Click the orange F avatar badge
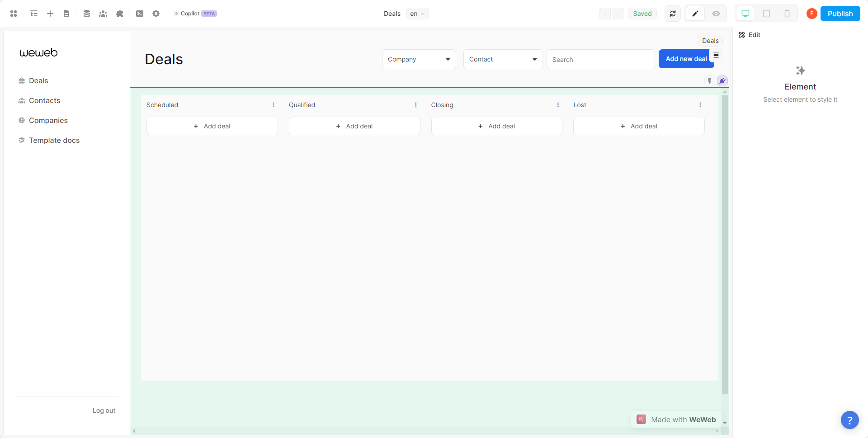The width and height of the screenshot is (868, 438). tap(811, 14)
